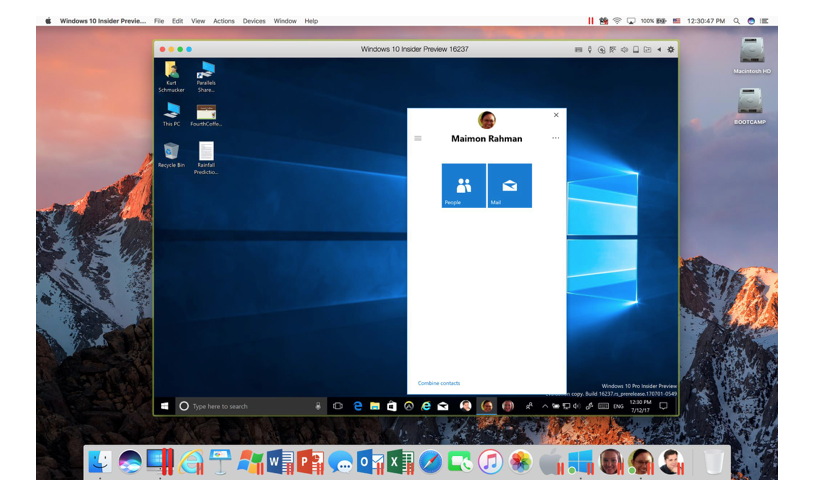
Task: Open Spotlight search in the menu bar
Action: 736,21
